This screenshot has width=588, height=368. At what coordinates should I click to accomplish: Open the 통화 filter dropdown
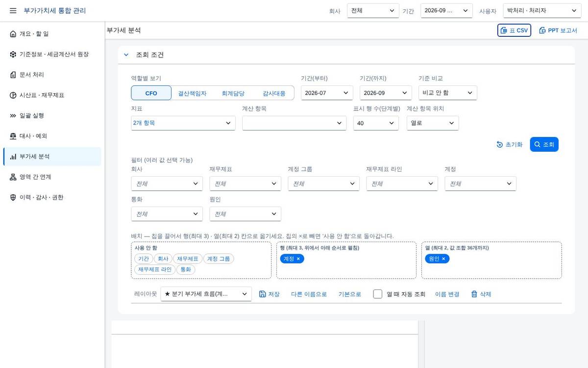[167, 214]
